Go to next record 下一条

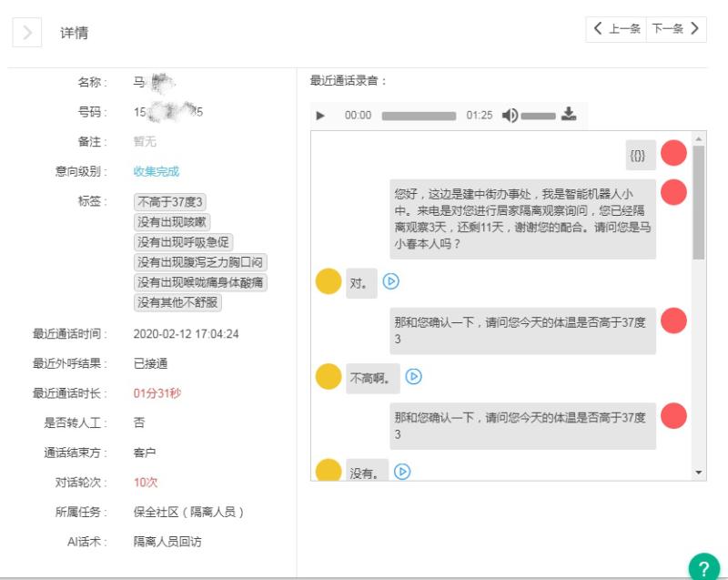pos(677,28)
